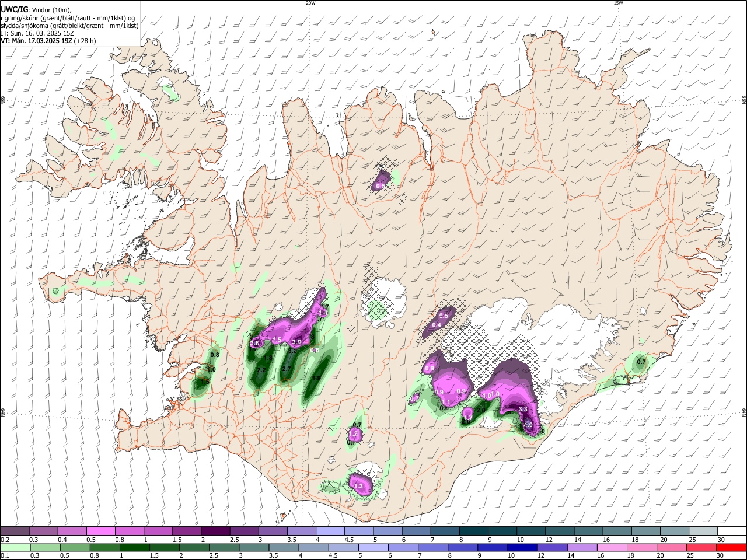The height and width of the screenshot is (560, 747).
Task: Click the '15W' longitude label
Action: click(x=618, y=3)
